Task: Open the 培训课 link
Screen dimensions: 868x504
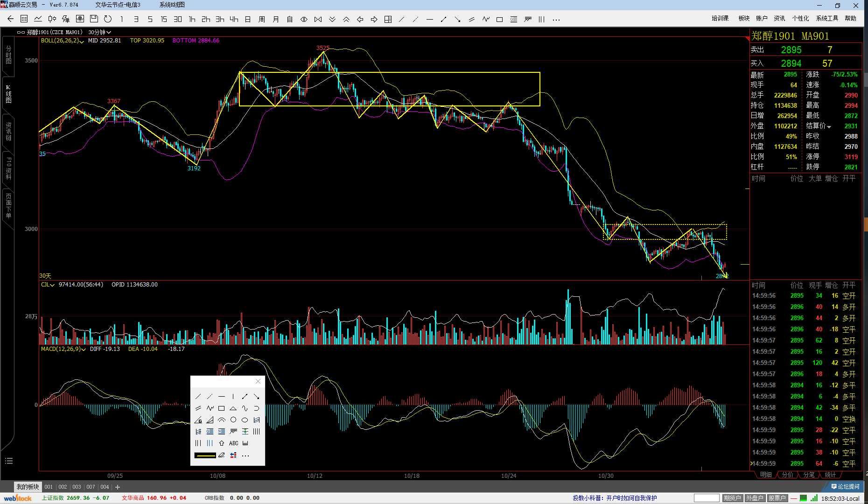Action: [x=720, y=19]
